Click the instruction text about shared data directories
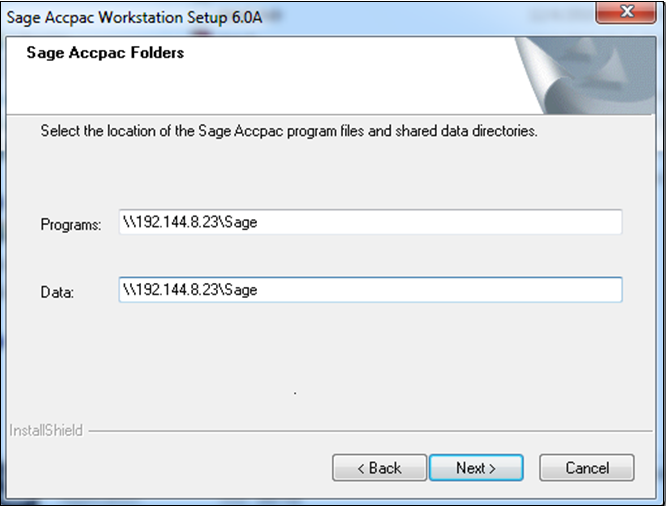Viewport: 666px width, 507px height. [x=289, y=131]
